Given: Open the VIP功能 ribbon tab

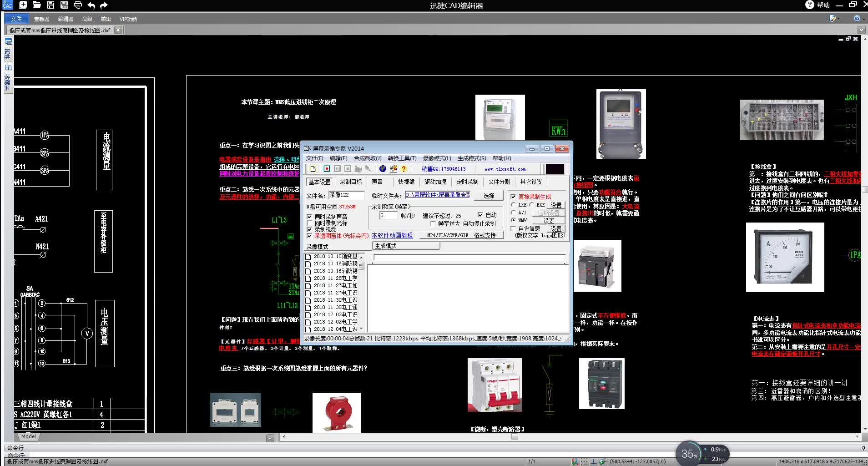Looking at the screenshot, I should (128, 19).
